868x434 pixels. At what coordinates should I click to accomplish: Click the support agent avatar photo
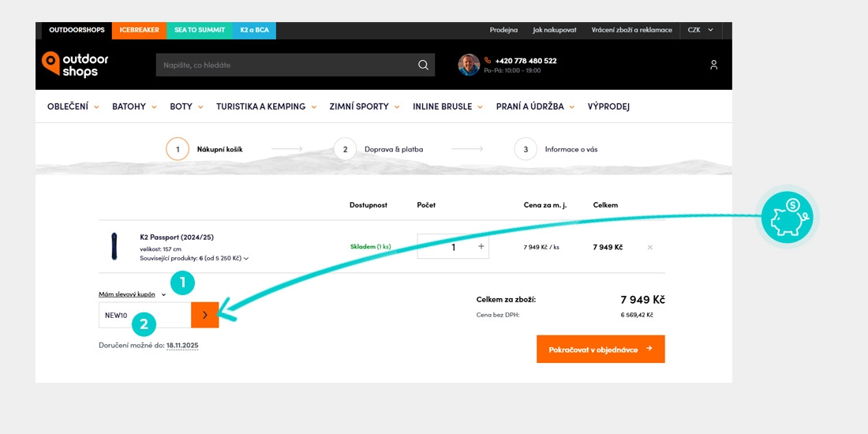pos(469,65)
